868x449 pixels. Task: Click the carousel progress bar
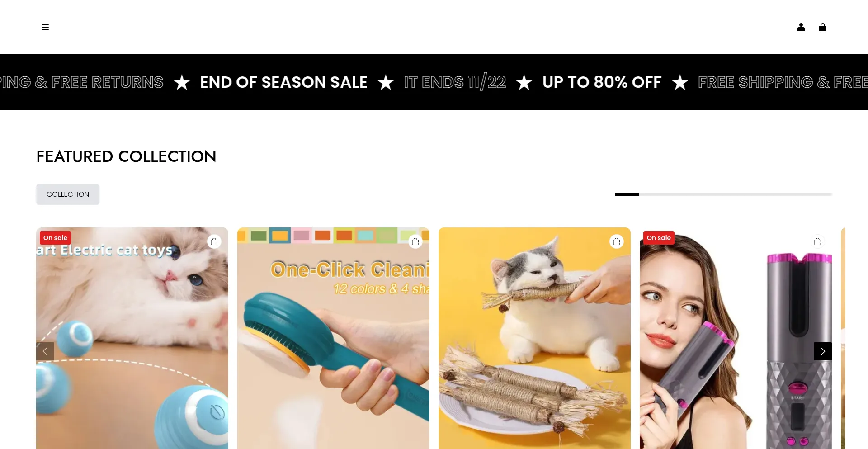pos(723,194)
